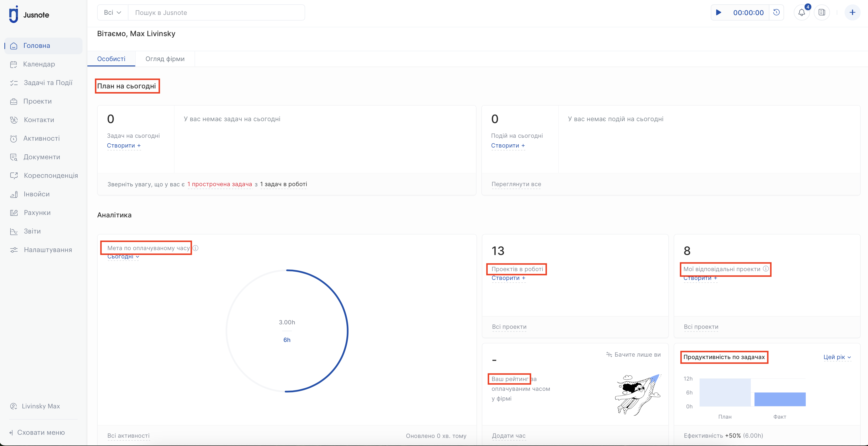The width and height of the screenshot is (868, 446).
Task: Open Кореспонденція in the sidebar
Action: [x=43, y=175]
